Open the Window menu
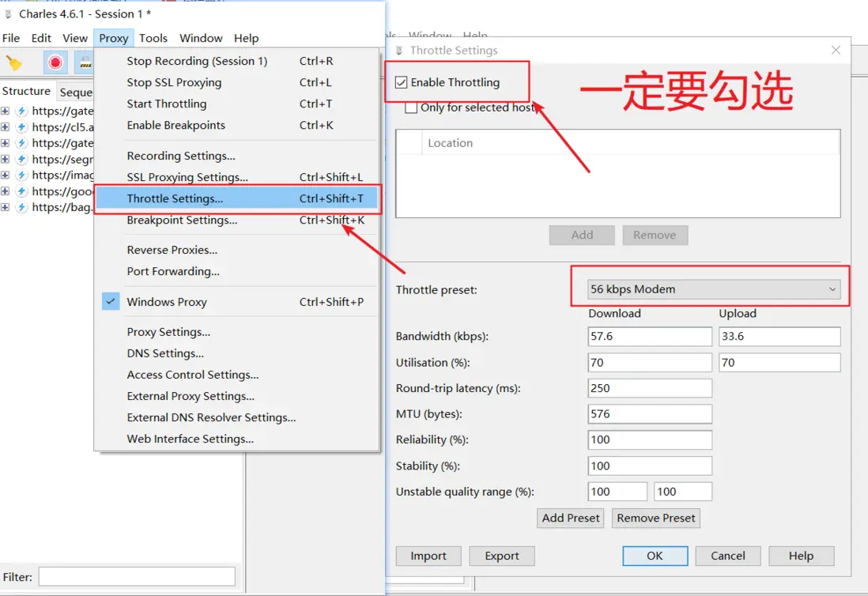 [201, 38]
